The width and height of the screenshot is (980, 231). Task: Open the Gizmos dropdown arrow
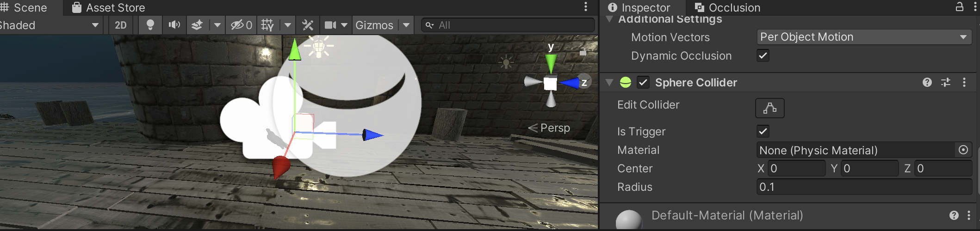(406, 25)
